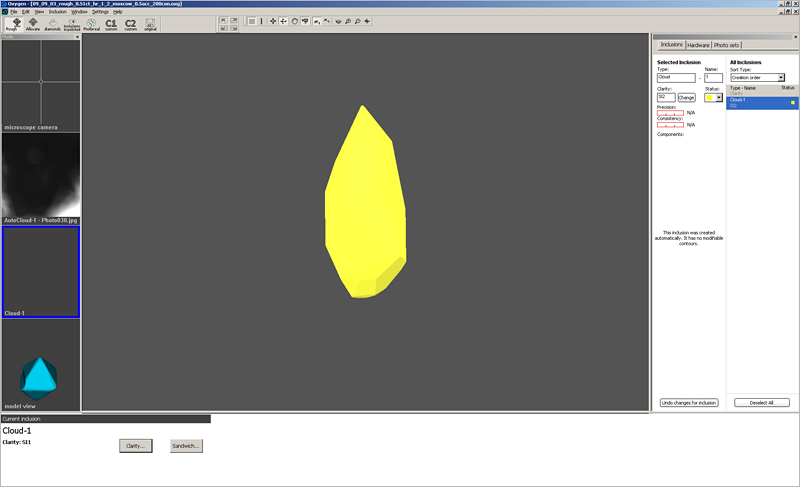Open the Diamonds toolbar icon

pos(52,23)
